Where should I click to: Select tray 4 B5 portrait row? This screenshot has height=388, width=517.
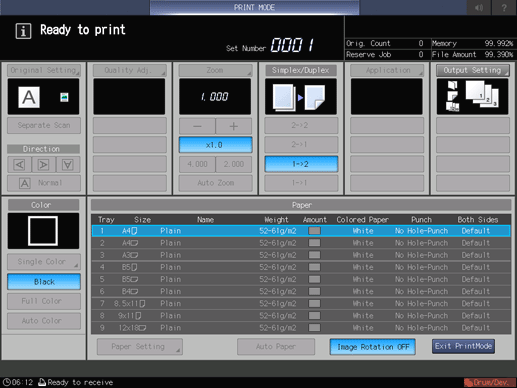[301, 267]
